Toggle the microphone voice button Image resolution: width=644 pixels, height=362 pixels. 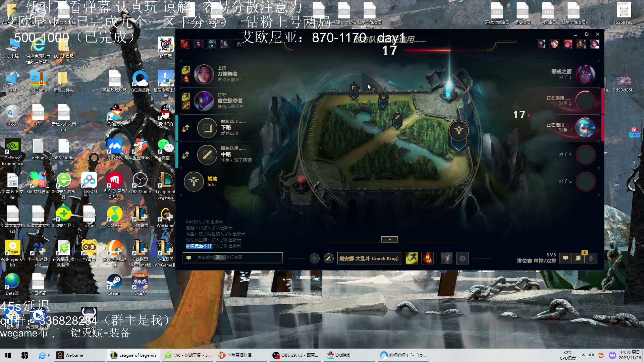591,258
